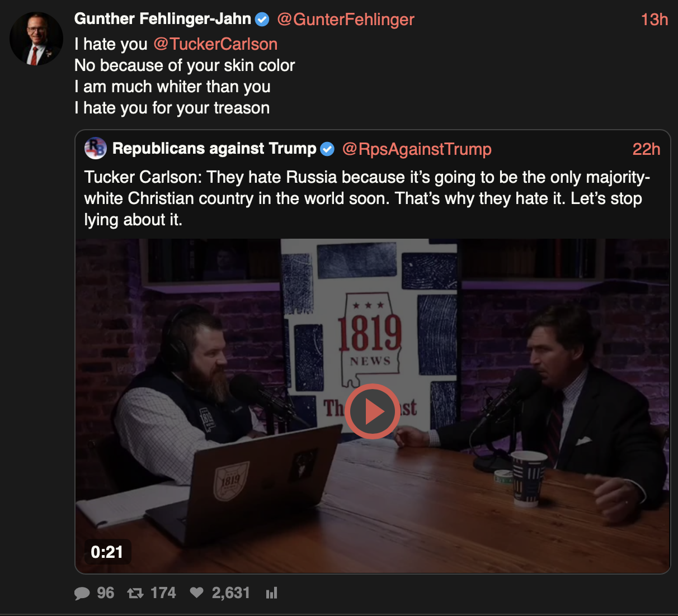Retweet using the retweet arrows icon
Screen dimensions: 678x616
pyautogui.click(x=135, y=593)
